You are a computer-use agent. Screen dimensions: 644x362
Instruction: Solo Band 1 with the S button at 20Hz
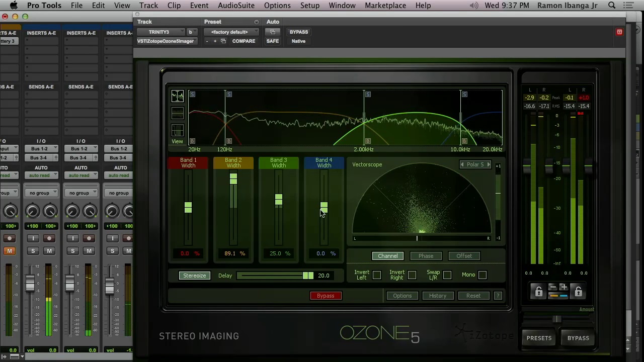click(192, 94)
